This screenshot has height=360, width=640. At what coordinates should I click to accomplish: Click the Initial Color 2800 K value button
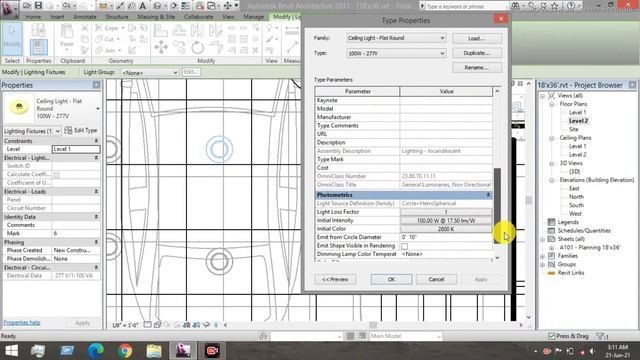coord(446,229)
